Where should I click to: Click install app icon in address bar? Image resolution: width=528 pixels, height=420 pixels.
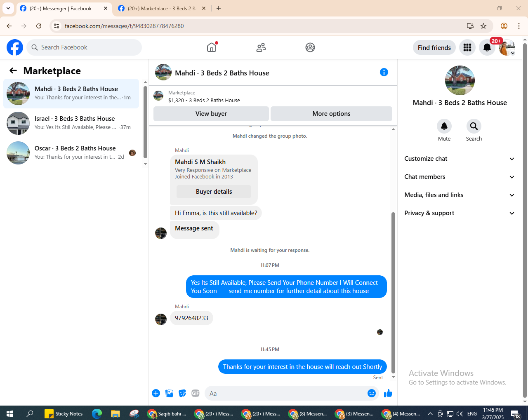(470, 26)
